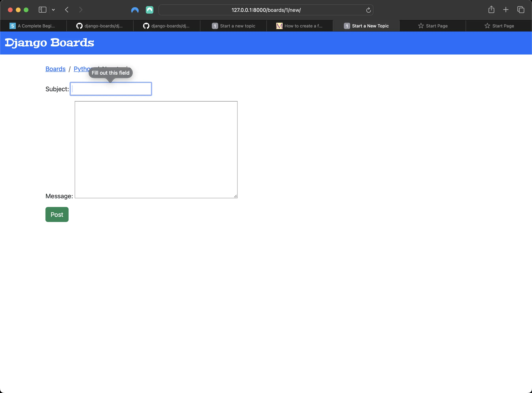Reload the page with the refresh icon
532x393 pixels.
tap(368, 10)
